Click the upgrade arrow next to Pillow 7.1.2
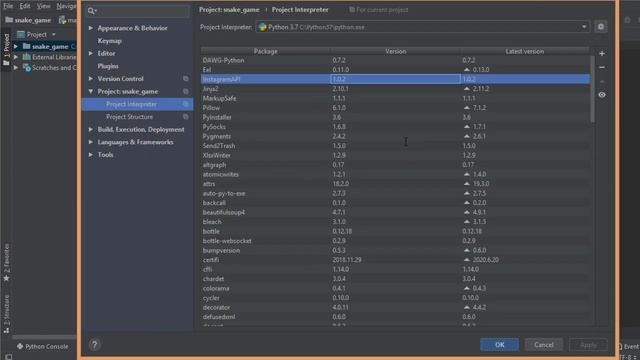 coord(467,108)
